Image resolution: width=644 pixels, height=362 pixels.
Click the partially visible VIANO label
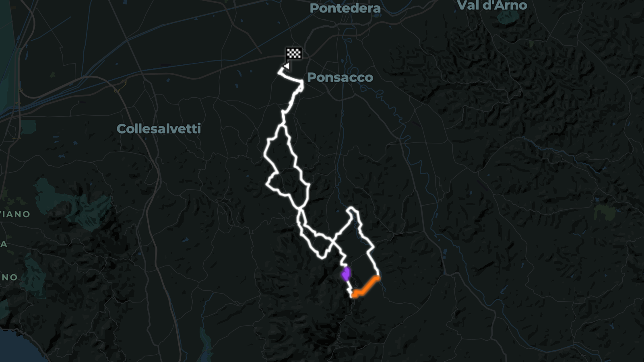[x=15, y=214]
